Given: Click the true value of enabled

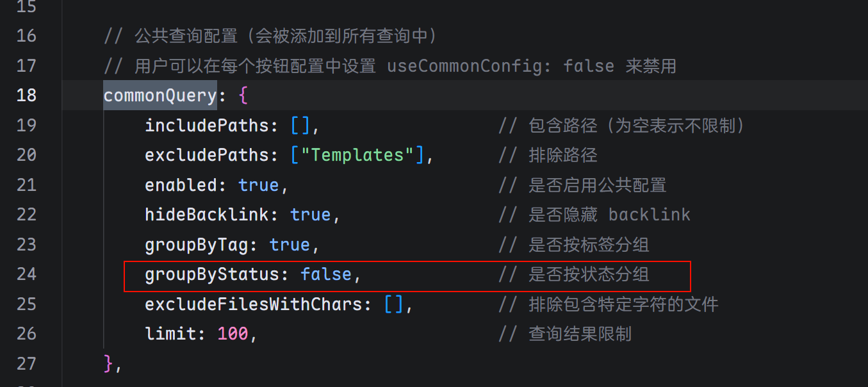Looking at the screenshot, I should (258, 185).
